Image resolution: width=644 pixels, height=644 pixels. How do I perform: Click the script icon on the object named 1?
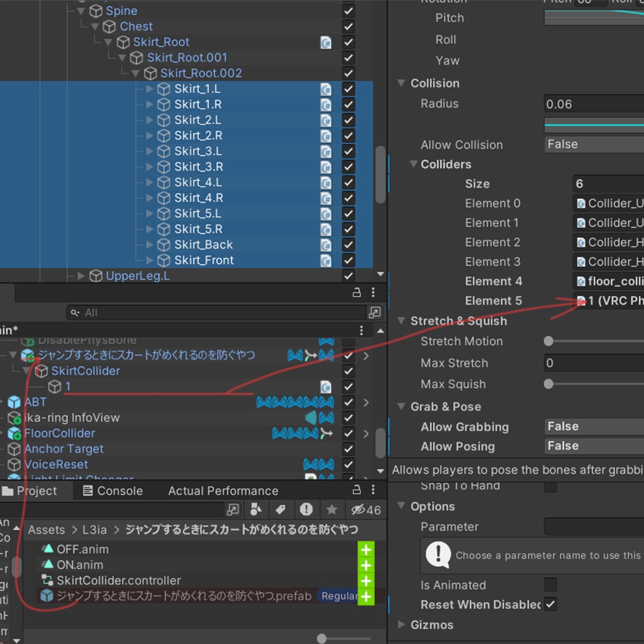(326, 387)
